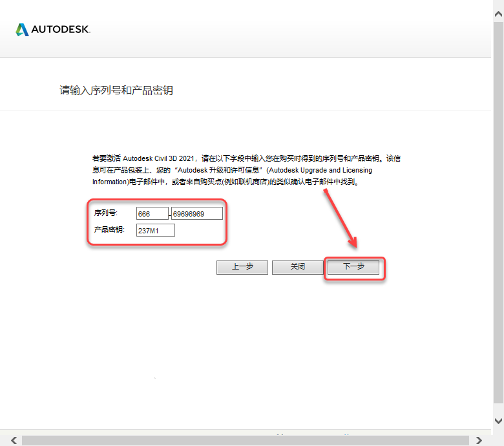Click the paragraph line starting Information)电子邮件中
The height and width of the screenshot is (446, 504).
point(226,182)
